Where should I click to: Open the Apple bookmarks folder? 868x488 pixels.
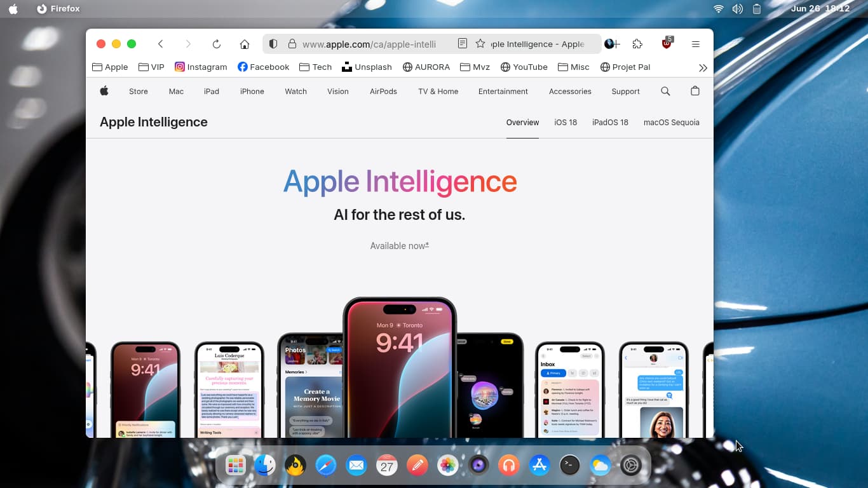(110, 67)
